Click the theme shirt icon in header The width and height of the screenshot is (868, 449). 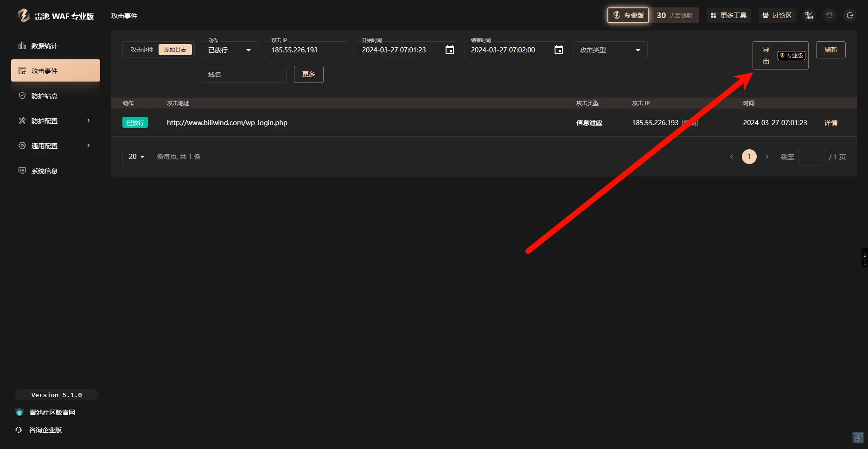coord(830,15)
